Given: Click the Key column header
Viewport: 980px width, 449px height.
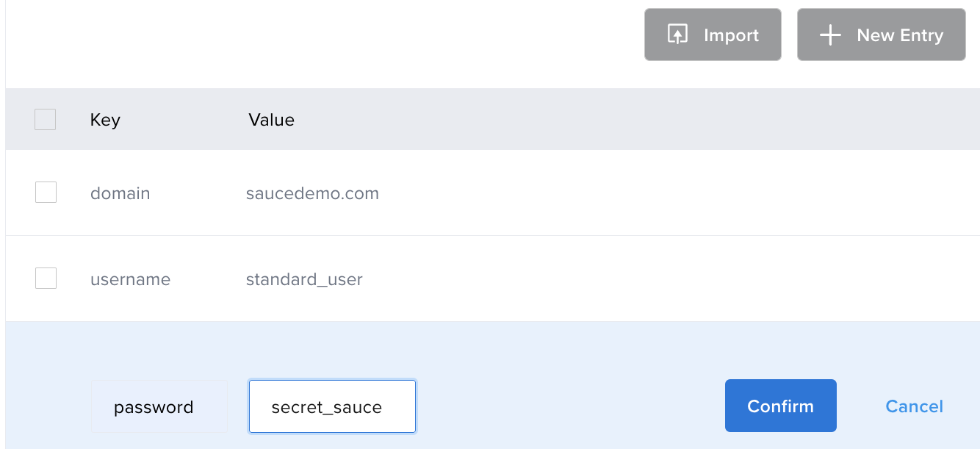Looking at the screenshot, I should click(x=105, y=120).
